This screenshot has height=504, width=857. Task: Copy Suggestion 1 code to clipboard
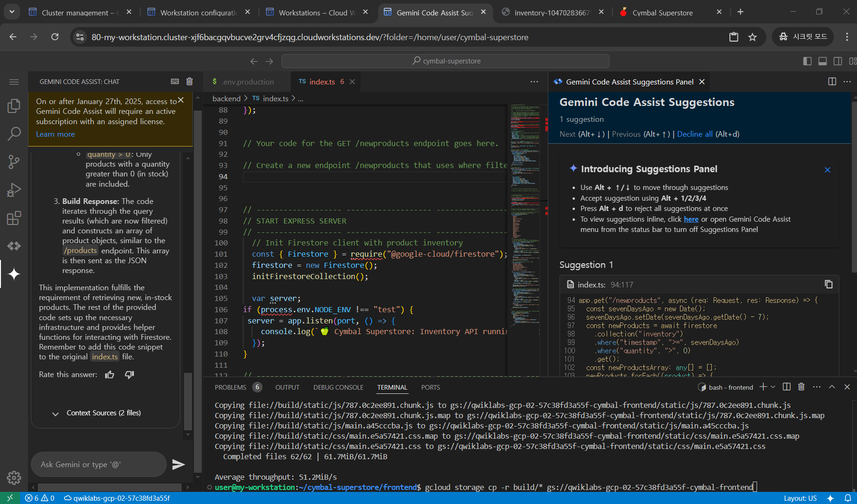tap(829, 284)
